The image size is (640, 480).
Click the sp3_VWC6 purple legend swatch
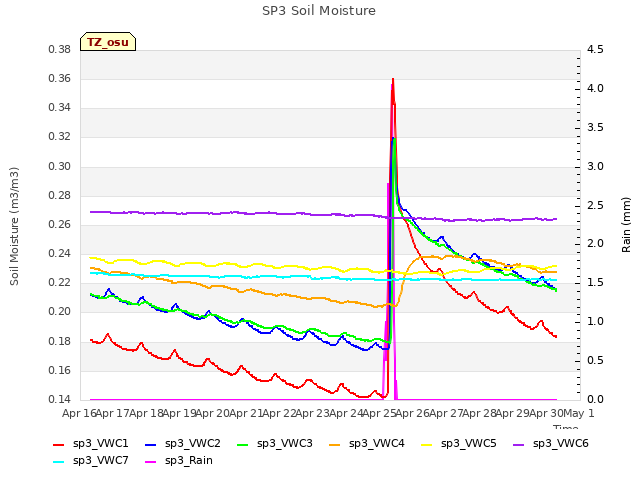519,445
